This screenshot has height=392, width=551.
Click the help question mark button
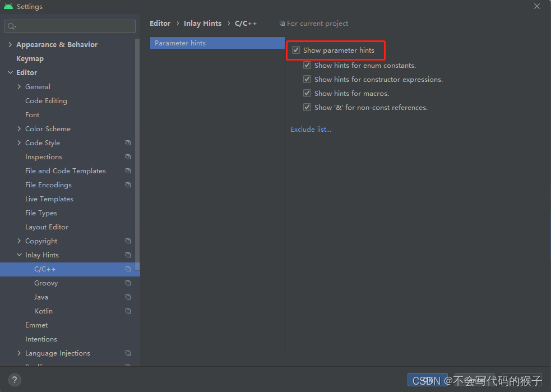click(x=15, y=380)
